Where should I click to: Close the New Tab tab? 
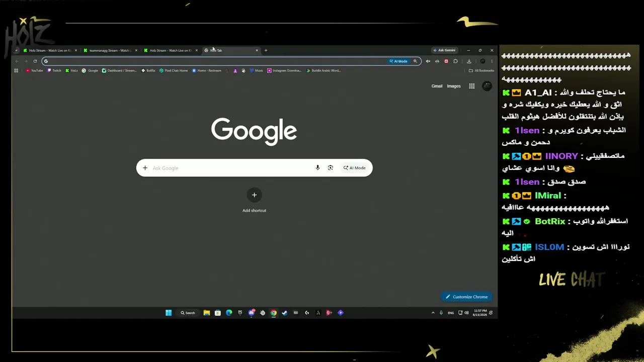pos(257,50)
